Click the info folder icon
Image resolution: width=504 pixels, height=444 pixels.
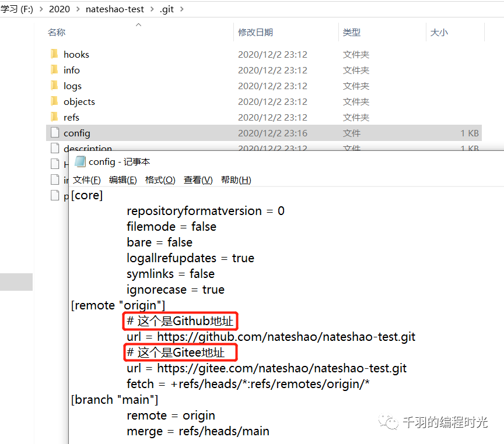click(54, 70)
